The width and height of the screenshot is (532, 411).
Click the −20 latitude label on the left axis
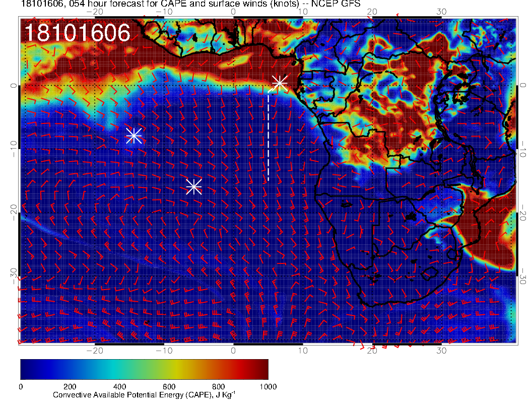(13, 213)
